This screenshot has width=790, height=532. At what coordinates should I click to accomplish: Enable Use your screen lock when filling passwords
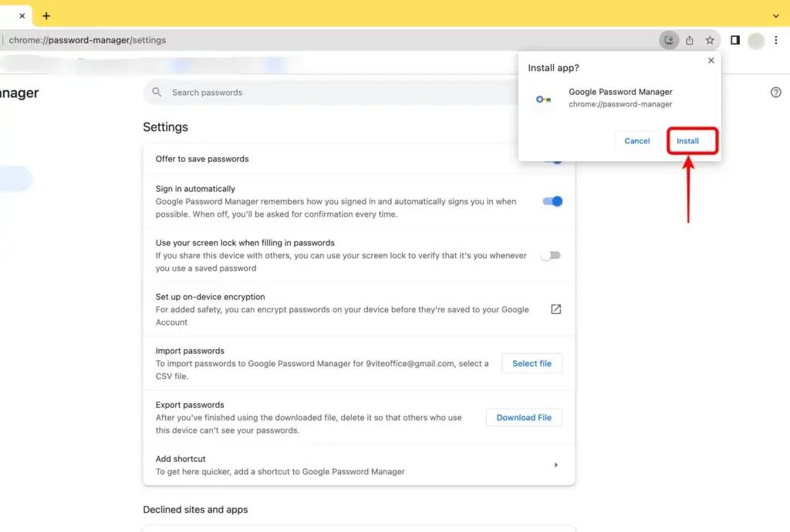551,255
